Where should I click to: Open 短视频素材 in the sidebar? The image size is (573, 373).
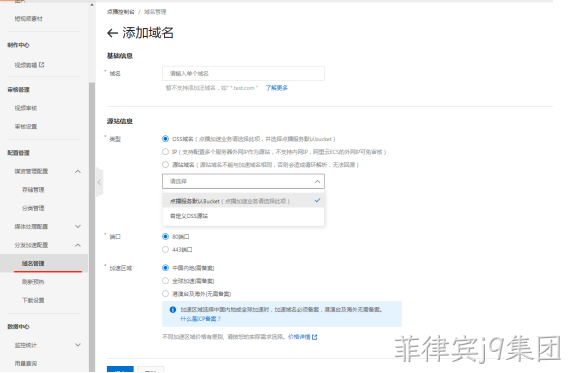[x=29, y=19]
